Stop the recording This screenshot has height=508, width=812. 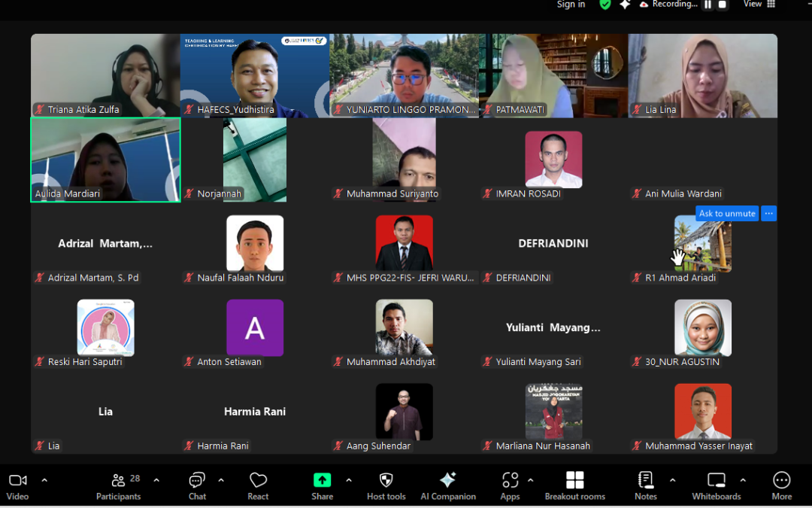723,5
